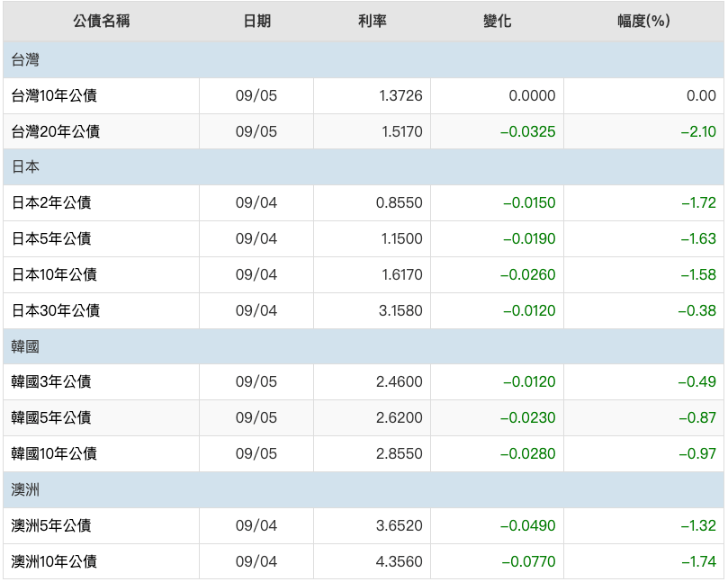Click the 變化 column header
728x582 pixels.
pos(497,21)
